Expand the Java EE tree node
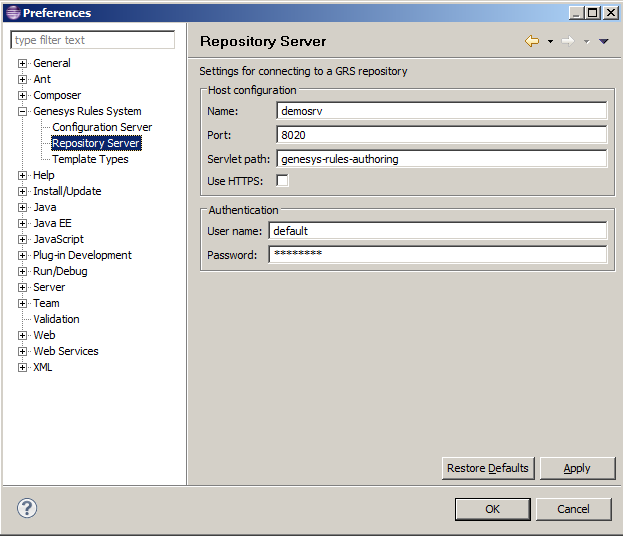This screenshot has width=623, height=536. (23, 223)
